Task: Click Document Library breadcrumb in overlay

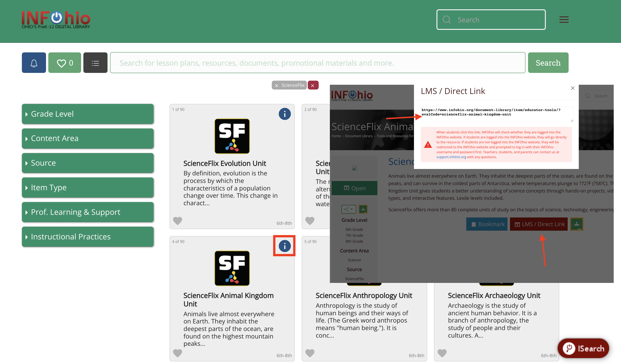Action: pyautogui.click(x=359, y=136)
